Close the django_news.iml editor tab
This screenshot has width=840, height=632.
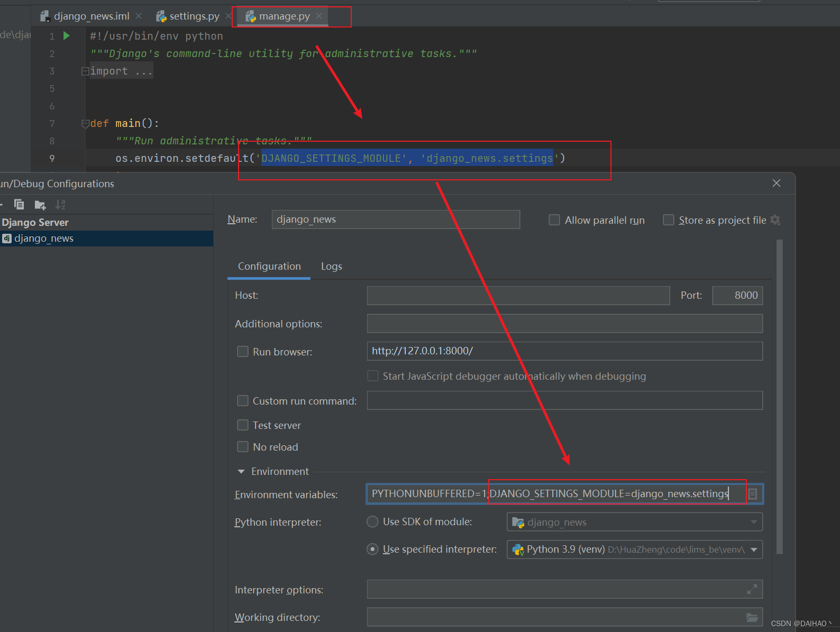(139, 16)
